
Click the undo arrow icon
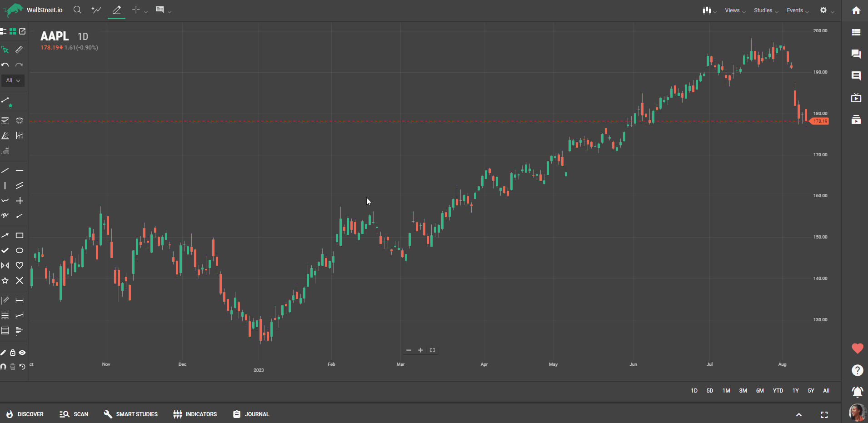(5, 65)
